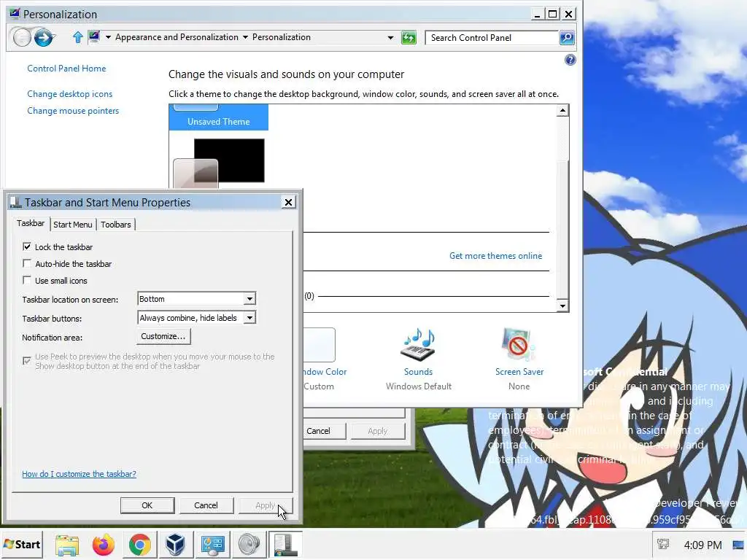The height and width of the screenshot is (560, 747).
Task: Open Control Panel Home link
Action: (x=66, y=69)
